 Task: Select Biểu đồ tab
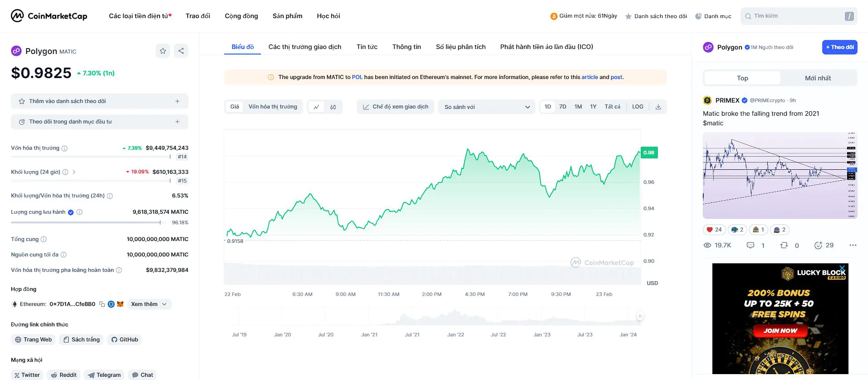coord(243,47)
